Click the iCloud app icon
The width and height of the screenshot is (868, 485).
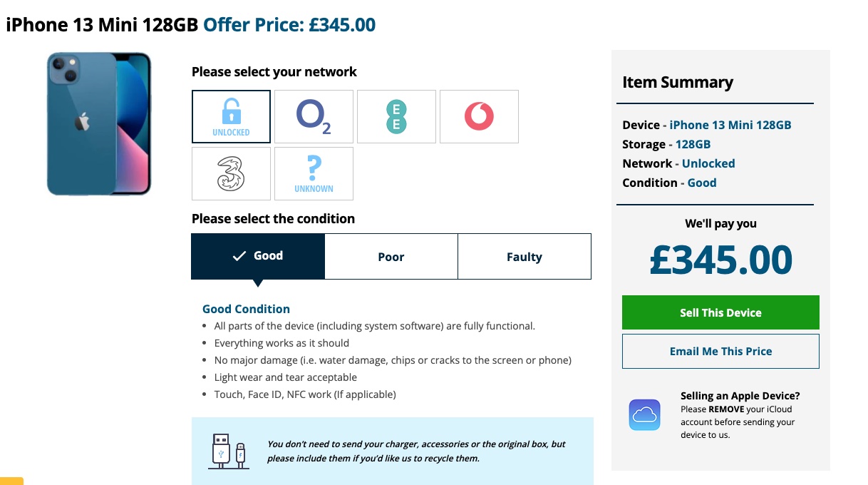644,414
